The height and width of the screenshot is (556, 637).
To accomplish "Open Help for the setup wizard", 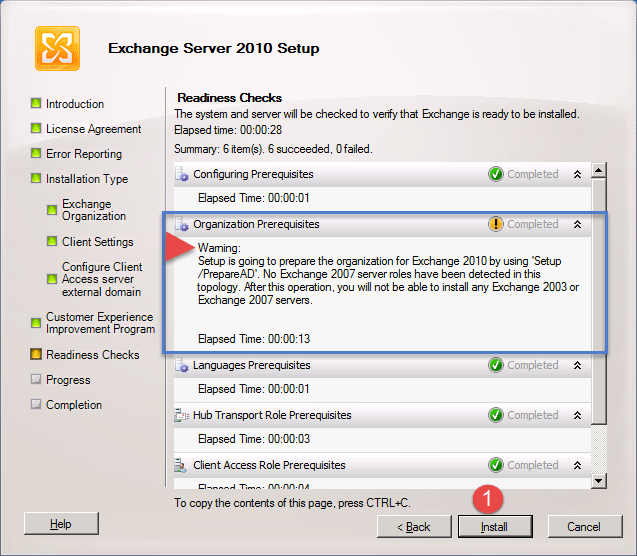I will tap(61, 524).
